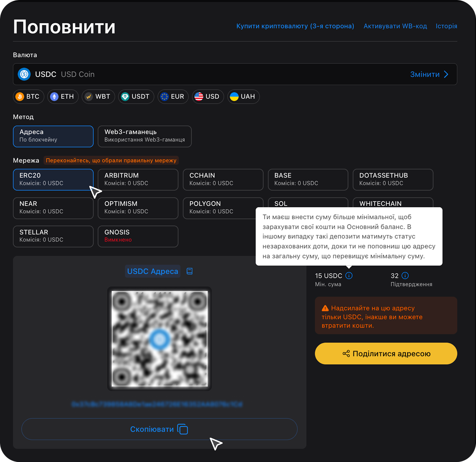Choose the WBT currency chip
The image size is (476, 462).
pyautogui.click(x=98, y=97)
